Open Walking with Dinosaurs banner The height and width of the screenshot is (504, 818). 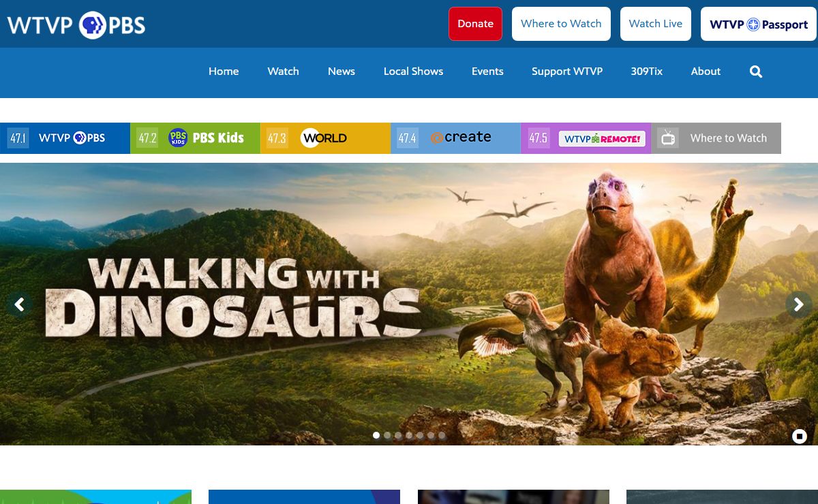[409, 304]
